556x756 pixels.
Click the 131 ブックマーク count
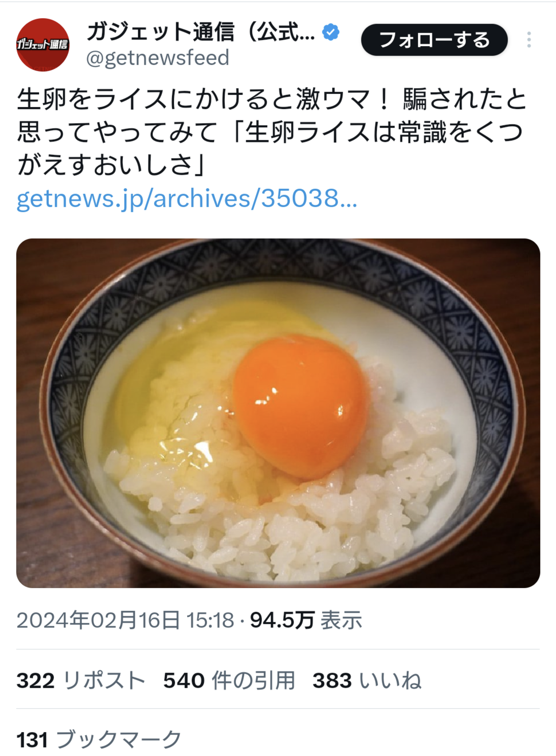(99, 739)
